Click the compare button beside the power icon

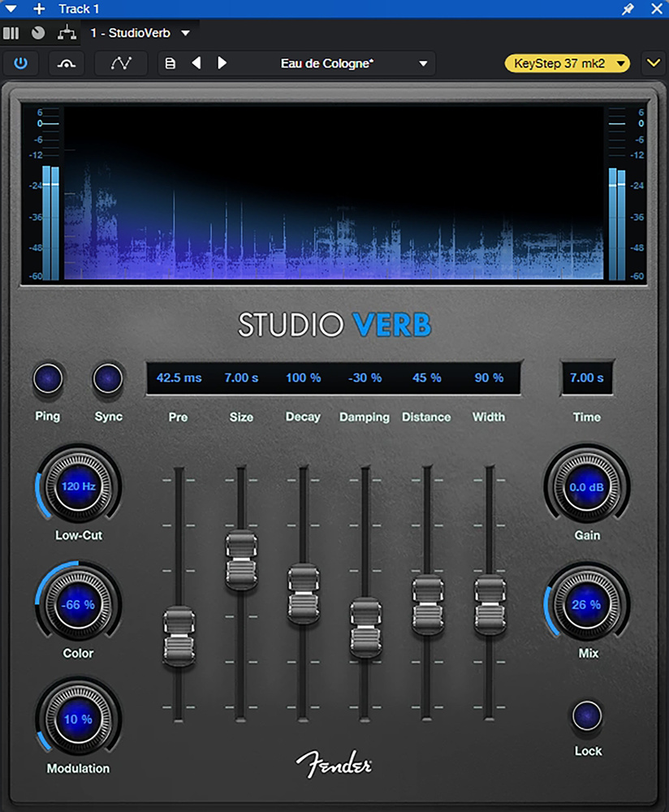[x=67, y=63]
